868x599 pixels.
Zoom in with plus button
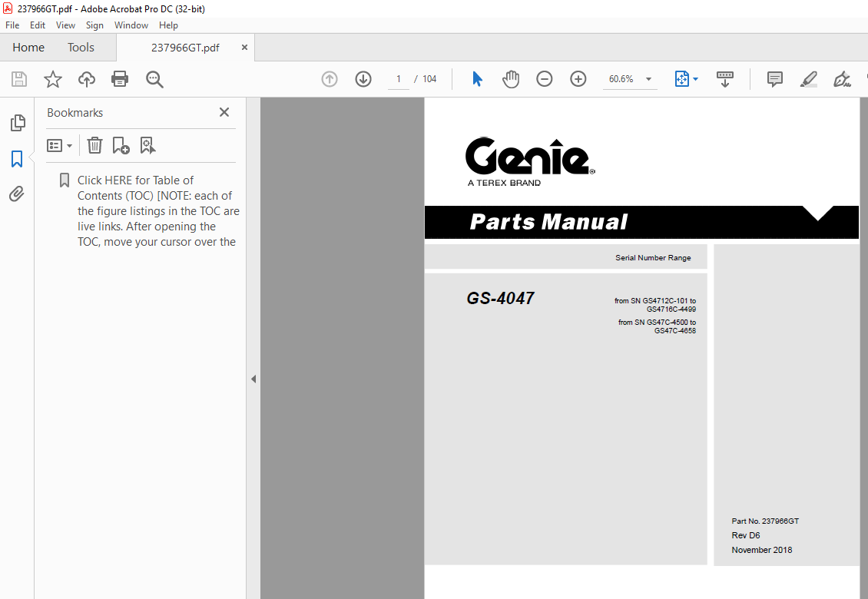click(578, 79)
